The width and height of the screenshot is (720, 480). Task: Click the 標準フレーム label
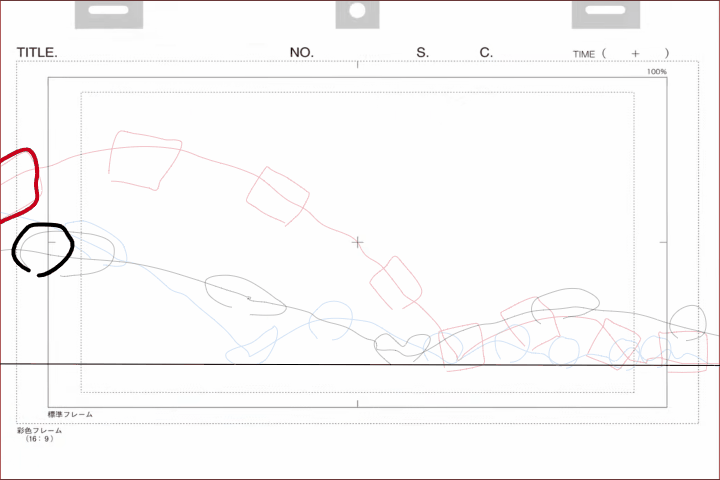click(71, 414)
